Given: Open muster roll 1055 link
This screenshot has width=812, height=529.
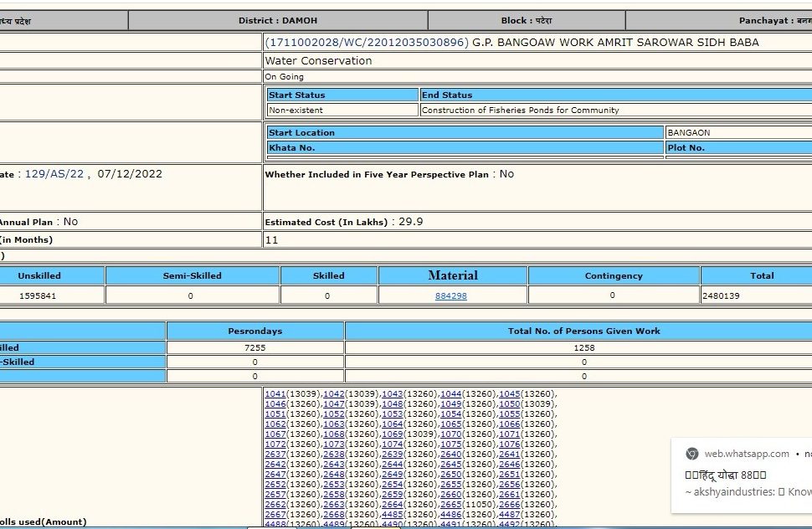Looking at the screenshot, I should tap(509, 414).
